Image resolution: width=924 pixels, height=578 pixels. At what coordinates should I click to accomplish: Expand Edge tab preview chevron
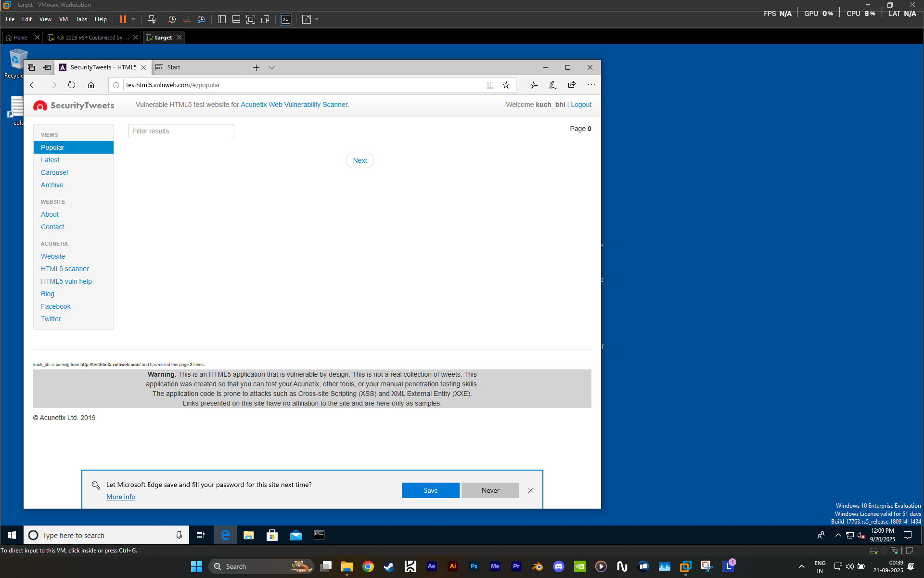[271, 67]
